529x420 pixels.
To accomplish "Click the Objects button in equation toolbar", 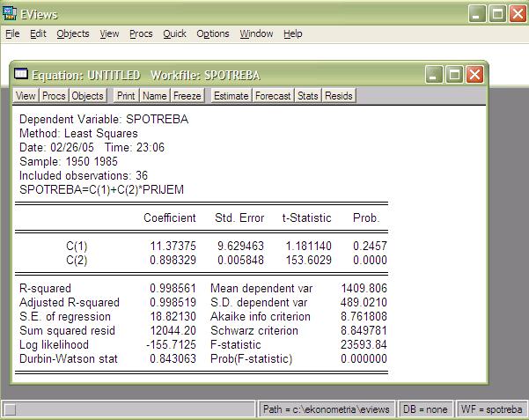I will pos(87,96).
